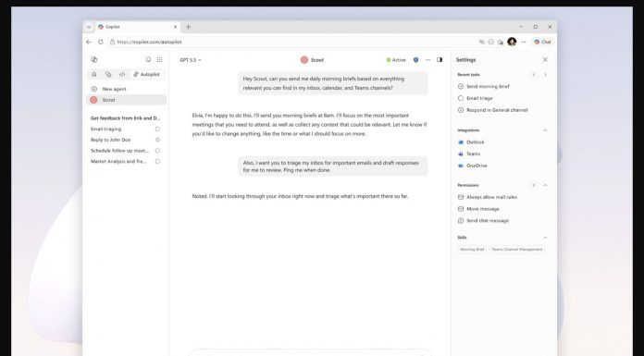
Task: Select the Home icon tab in the sidebar
Action: pos(94,74)
